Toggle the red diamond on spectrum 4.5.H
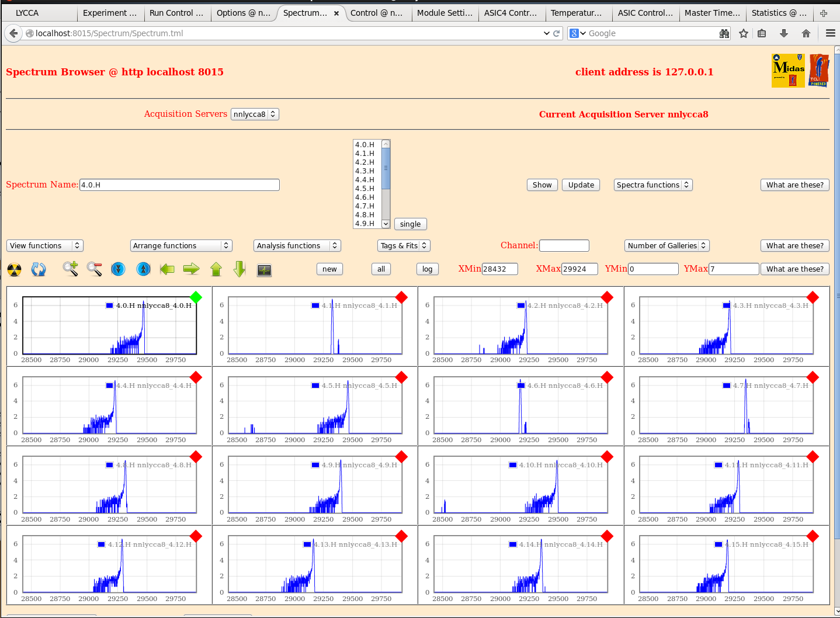This screenshot has width=840, height=618. click(401, 377)
